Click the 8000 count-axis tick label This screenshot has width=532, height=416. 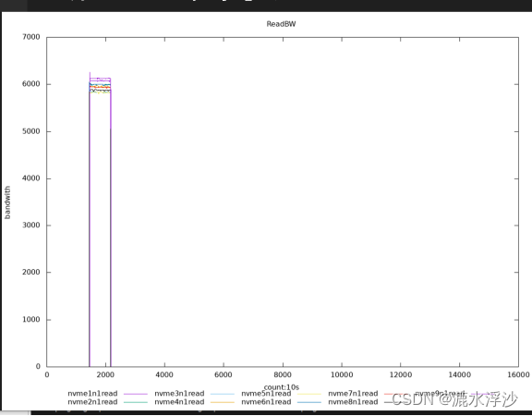[x=283, y=374]
